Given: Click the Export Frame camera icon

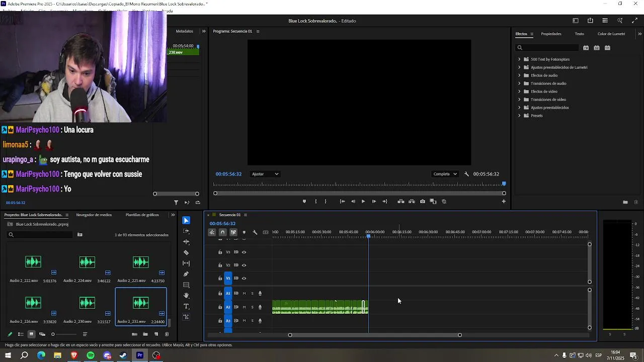Looking at the screenshot, I should [x=423, y=201].
